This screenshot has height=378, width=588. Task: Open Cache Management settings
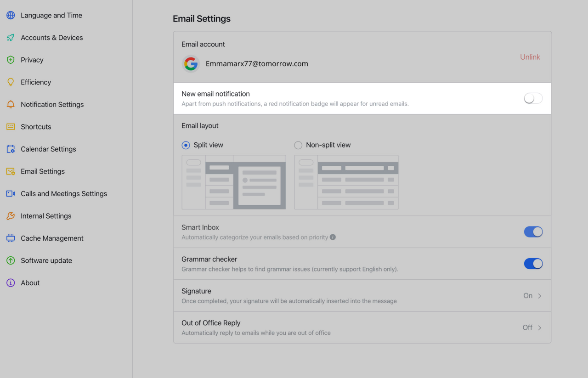point(51,238)
